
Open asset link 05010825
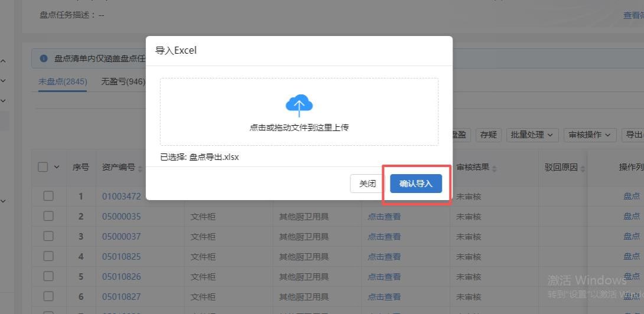click(x=122, y=257)
